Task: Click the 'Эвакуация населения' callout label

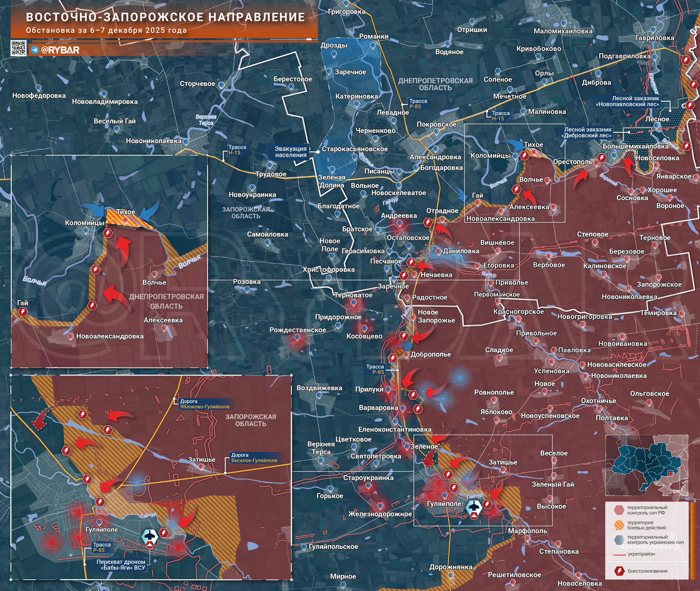Action: coord(290,152)
